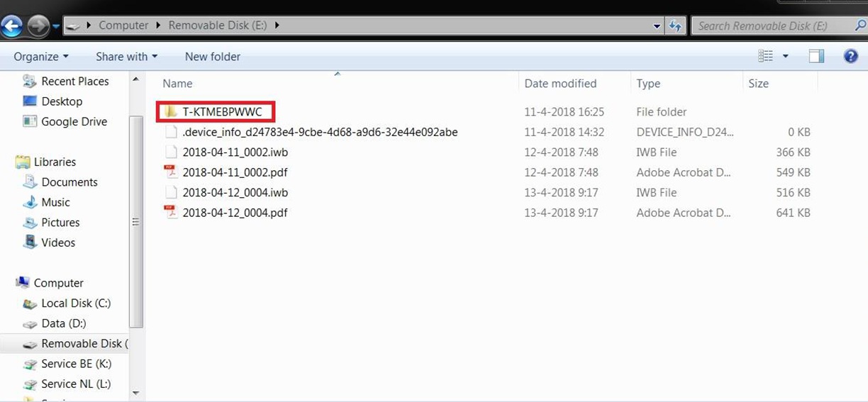
Task: Open the Music library
Action: (55, 203)
